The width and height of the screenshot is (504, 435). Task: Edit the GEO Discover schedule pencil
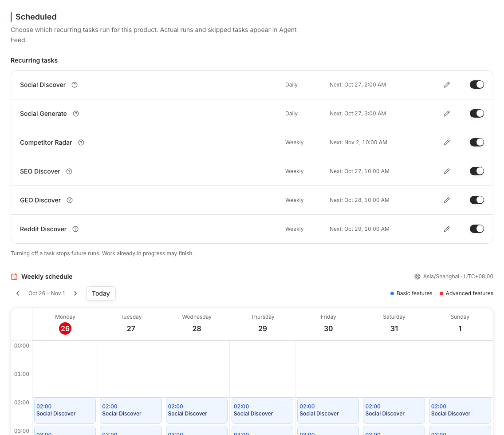pyautogui.click(x=447, y=200)
